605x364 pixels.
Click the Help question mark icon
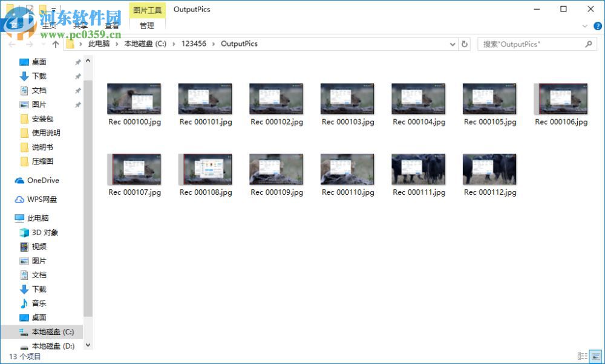click(x=598, y=26)
